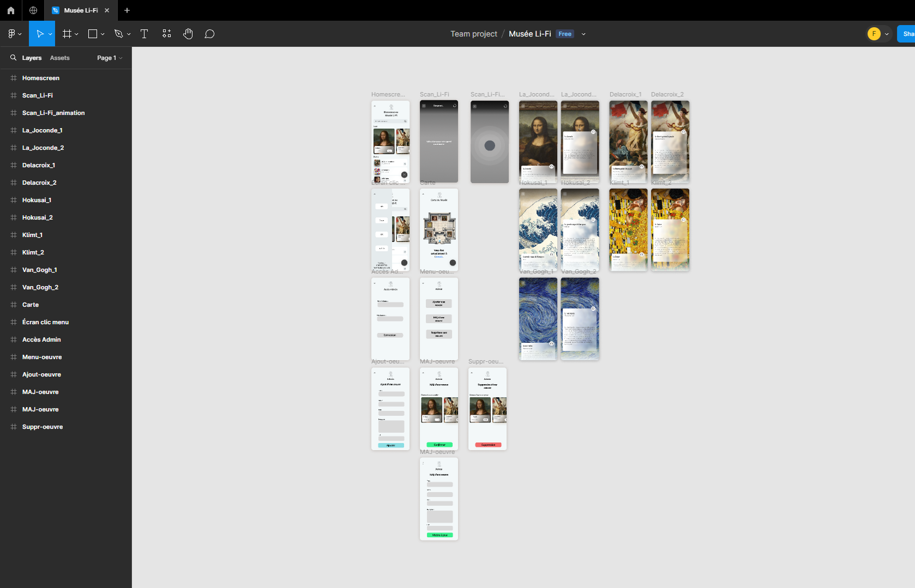
Task: Close the Musée Li-Fi tab
Action: 107,10
